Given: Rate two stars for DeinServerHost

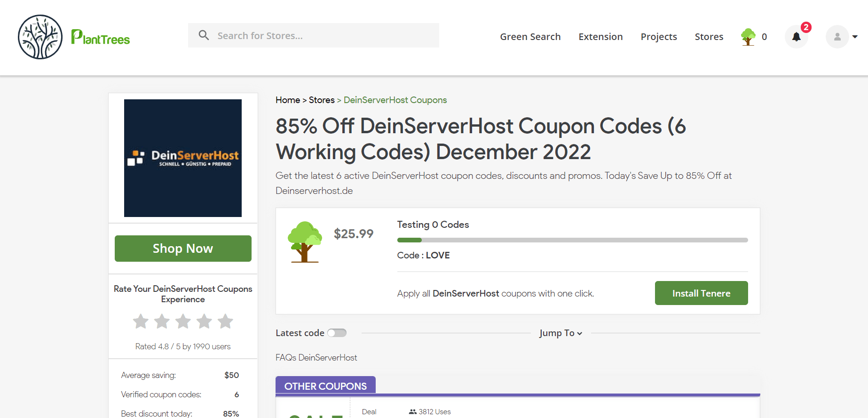Looking at the screenshot, I should click(x=162, y=322).
